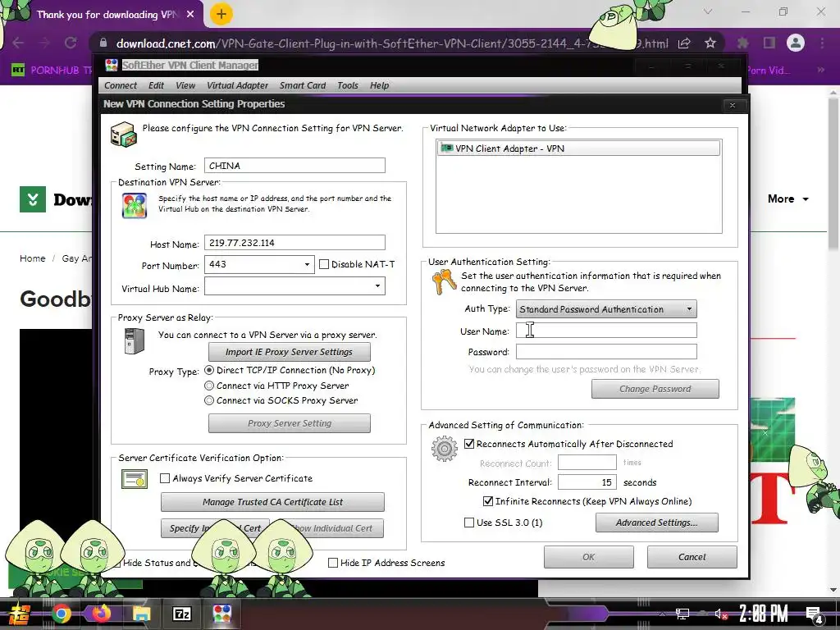Viewport: 840px width, 630px height.
Task: Open the Help menu
Action: point(379,85)
